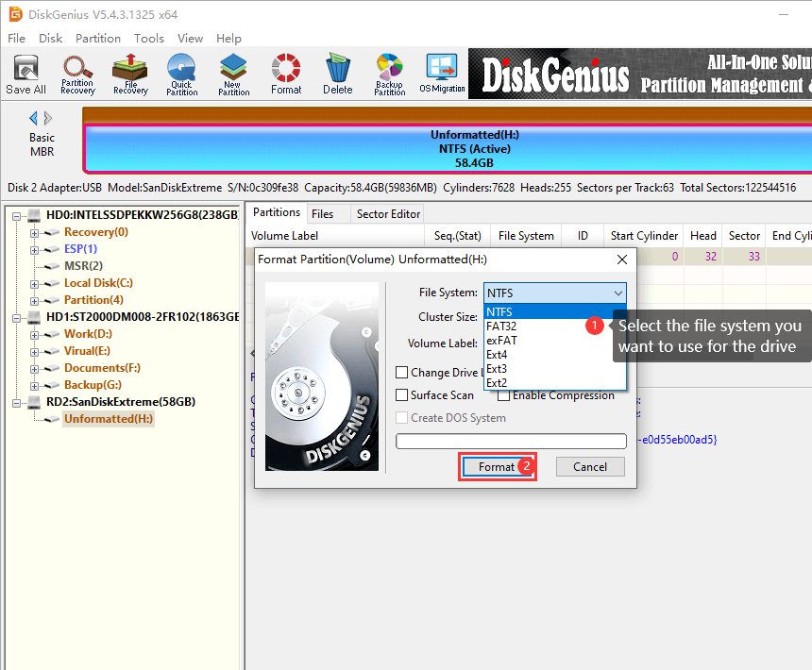Enable the Surface Scan checkbox
812x670 pixels.
pos(401,395)
